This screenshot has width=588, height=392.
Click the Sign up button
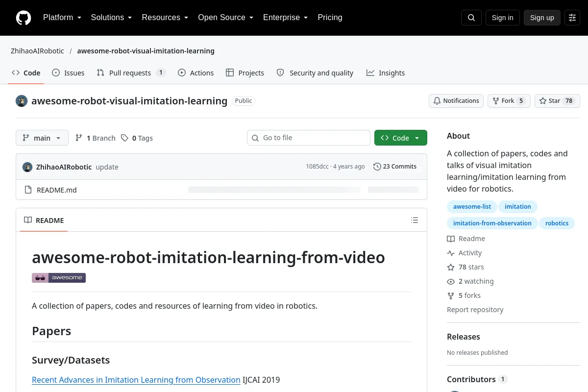click(x=542, y=18)
